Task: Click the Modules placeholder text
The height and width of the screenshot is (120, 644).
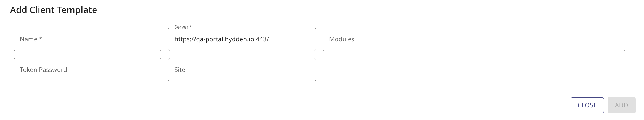Action: point(342,39)
